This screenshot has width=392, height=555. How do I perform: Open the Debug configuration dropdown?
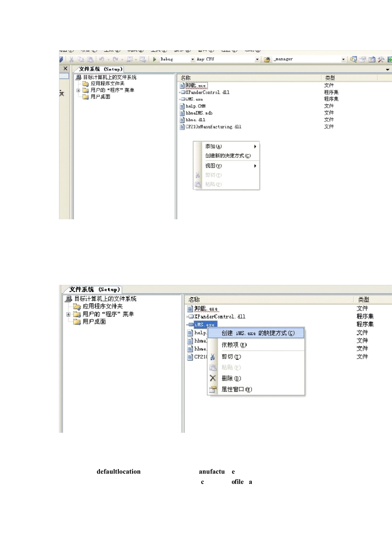click(192, 59)
